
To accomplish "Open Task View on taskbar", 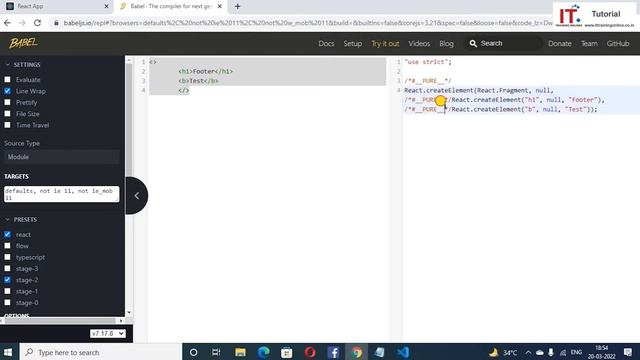I will click(x=216, y=352).
